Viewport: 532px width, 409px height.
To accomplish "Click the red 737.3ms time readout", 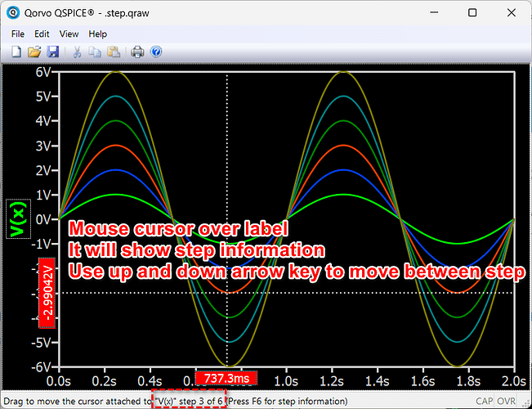I will pyautogui.click(x=226, y=379).
